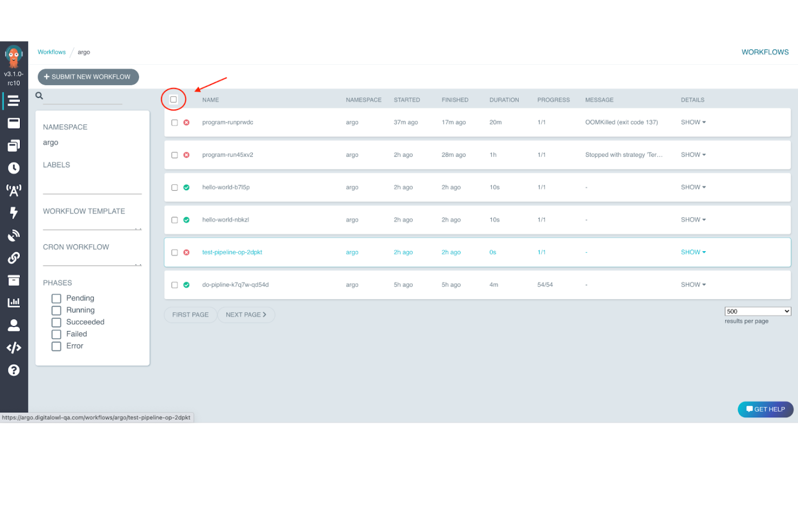Open the Events page via lightning icon
798x532 pixels.
click(x=13, y=212)
